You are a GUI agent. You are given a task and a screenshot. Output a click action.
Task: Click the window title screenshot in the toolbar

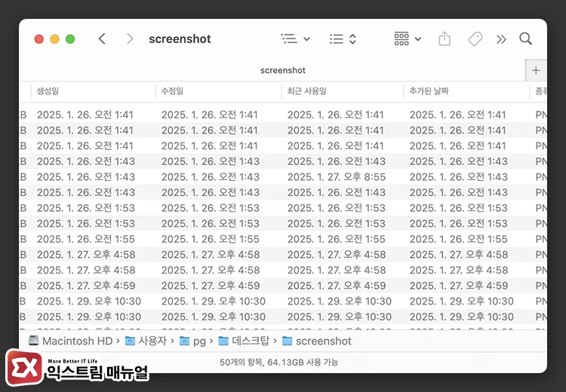pos(180,38)
